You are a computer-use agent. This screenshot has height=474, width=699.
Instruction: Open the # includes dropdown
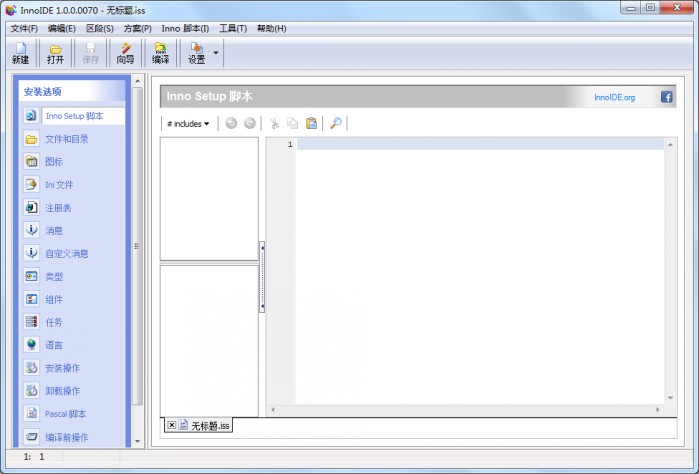(x=188, y=124)
